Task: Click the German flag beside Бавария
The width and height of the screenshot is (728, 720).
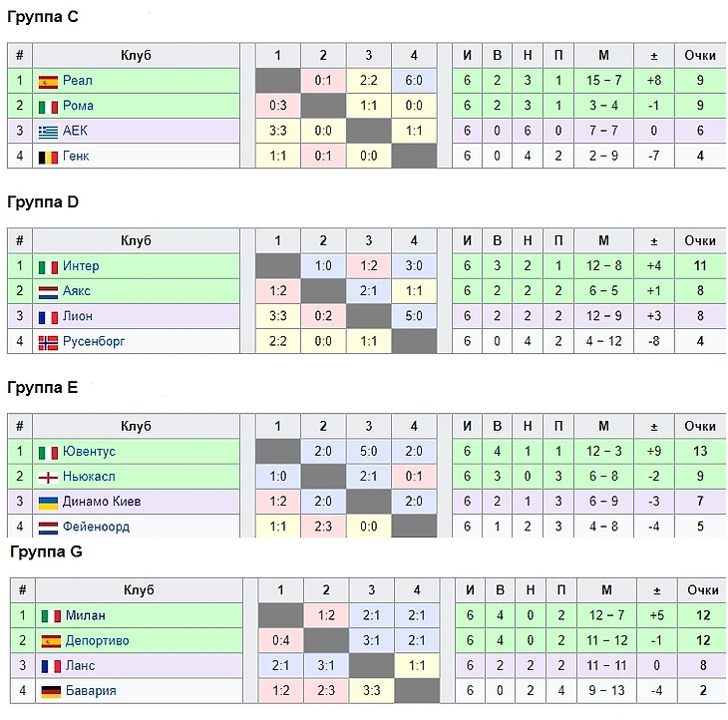Action: 51,691
